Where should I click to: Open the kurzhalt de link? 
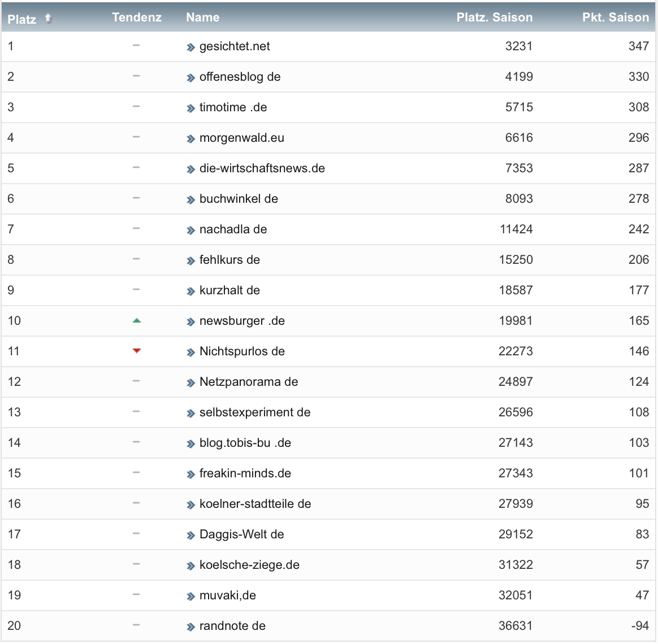pos(230,290)
